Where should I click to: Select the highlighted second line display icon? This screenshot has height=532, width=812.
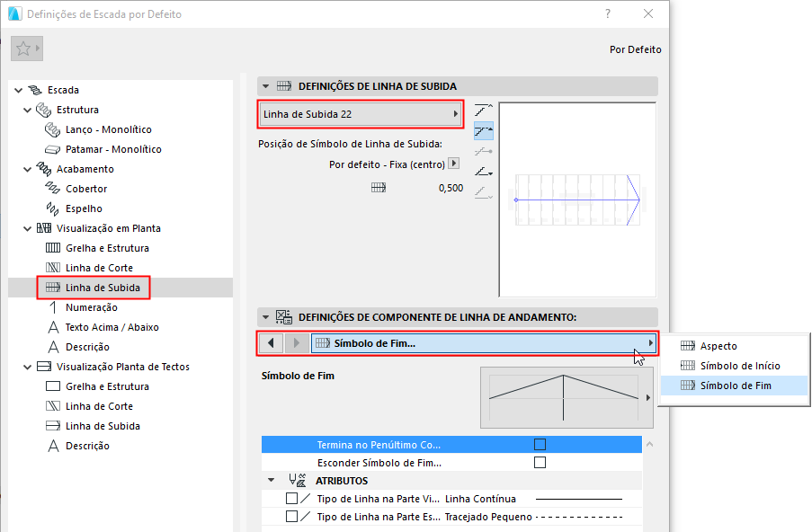tap(483, 130)
